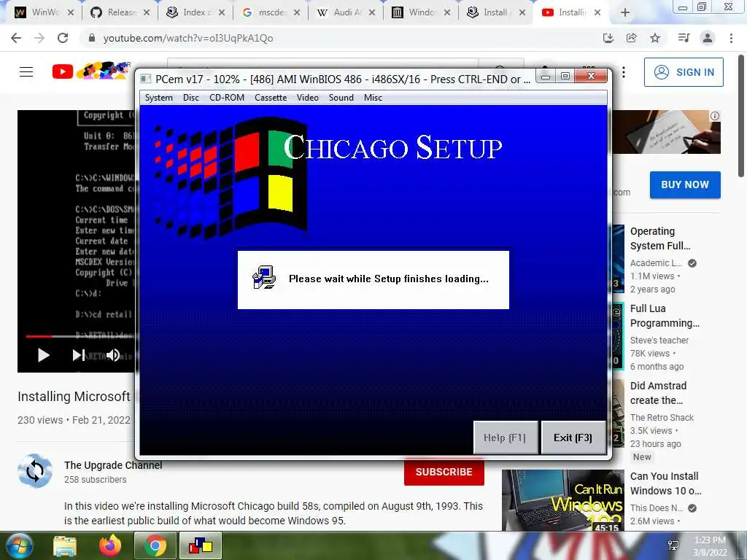
Task: Go forward in Chrome
Action: [39, 38]
